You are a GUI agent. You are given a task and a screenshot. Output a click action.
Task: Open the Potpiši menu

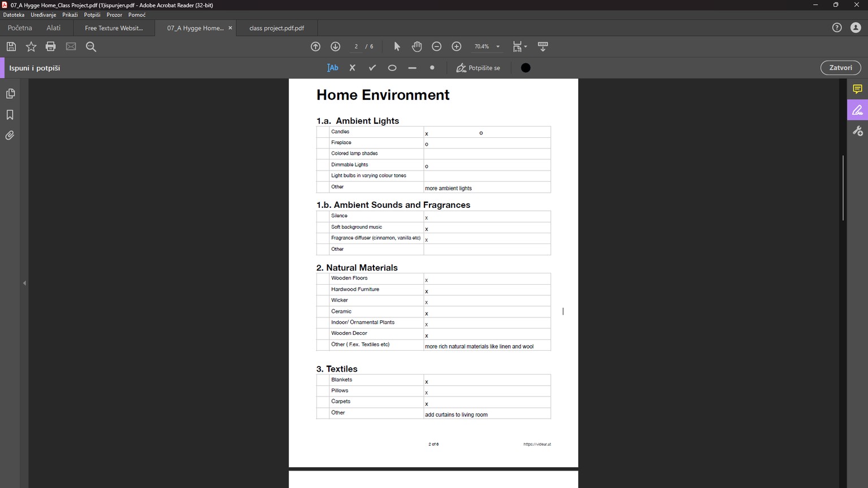(92, 15)
